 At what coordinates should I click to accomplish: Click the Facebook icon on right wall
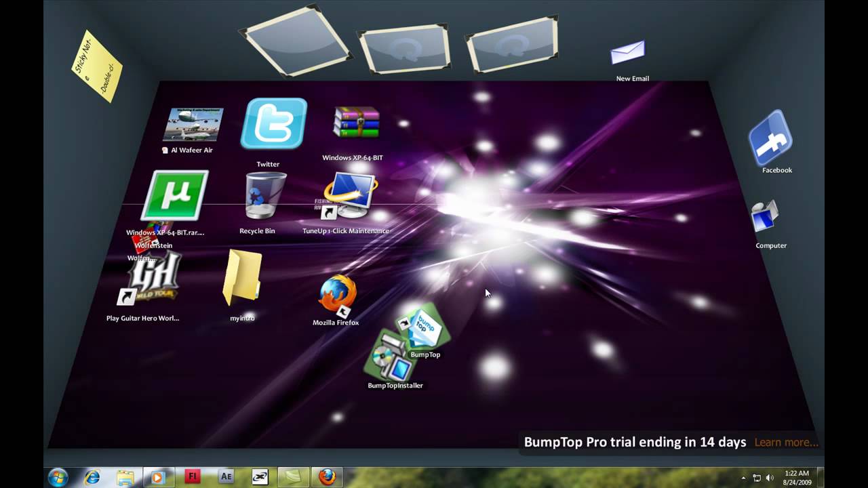[x=770, y=138]
